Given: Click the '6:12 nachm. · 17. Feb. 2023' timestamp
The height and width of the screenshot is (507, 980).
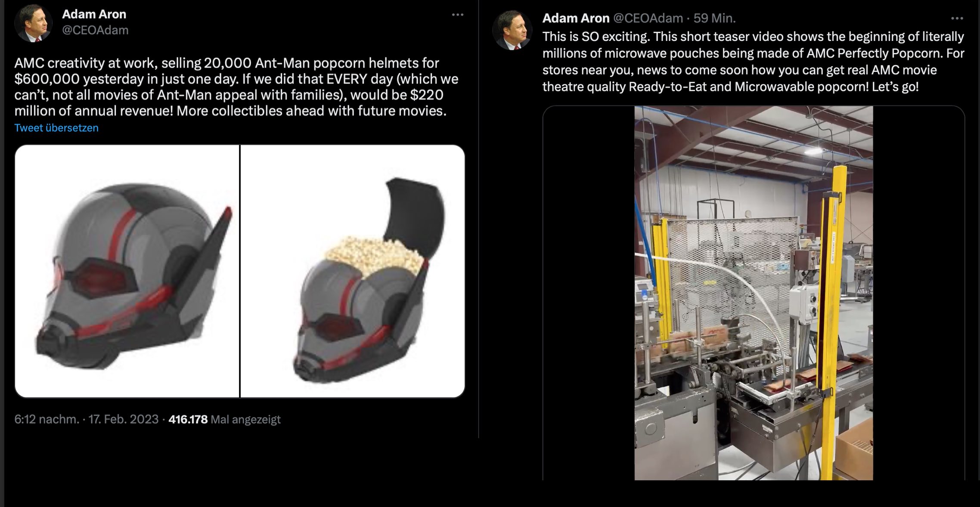Looking at the screenshot, I should [87, 419].
